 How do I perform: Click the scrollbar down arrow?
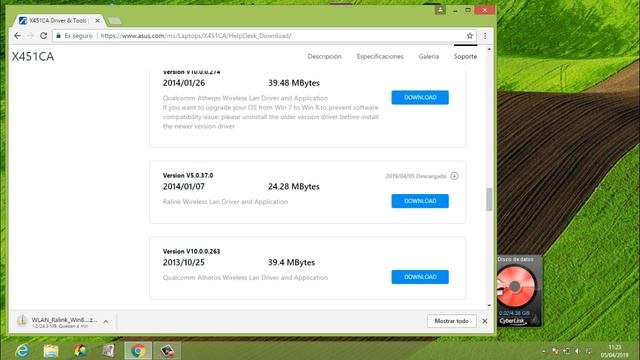(x=489, y=305)
